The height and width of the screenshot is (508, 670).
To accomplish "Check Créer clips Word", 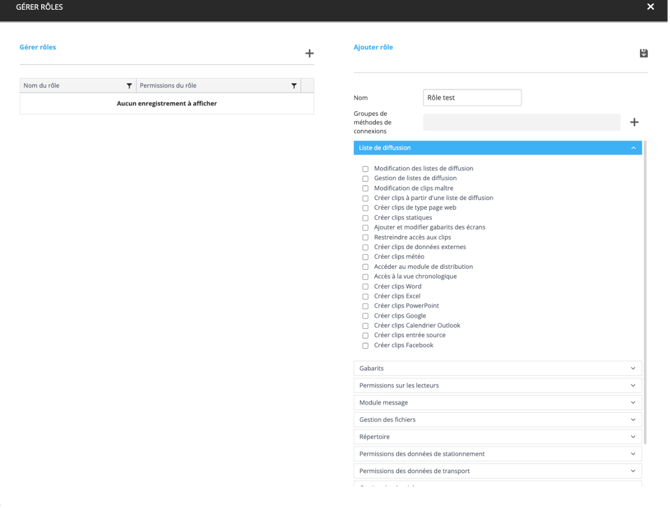I will (x=365, y=287).
